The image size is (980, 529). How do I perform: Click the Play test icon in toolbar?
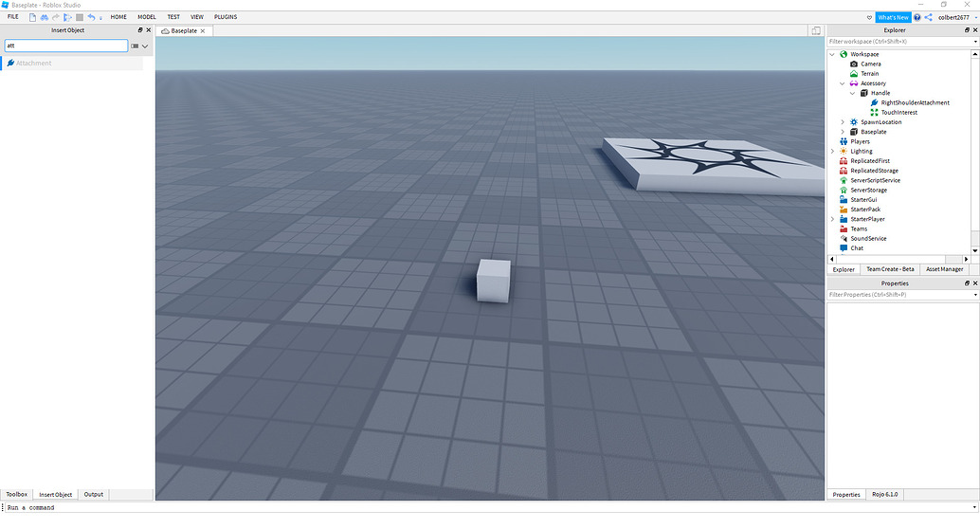[x=67, y=17]
